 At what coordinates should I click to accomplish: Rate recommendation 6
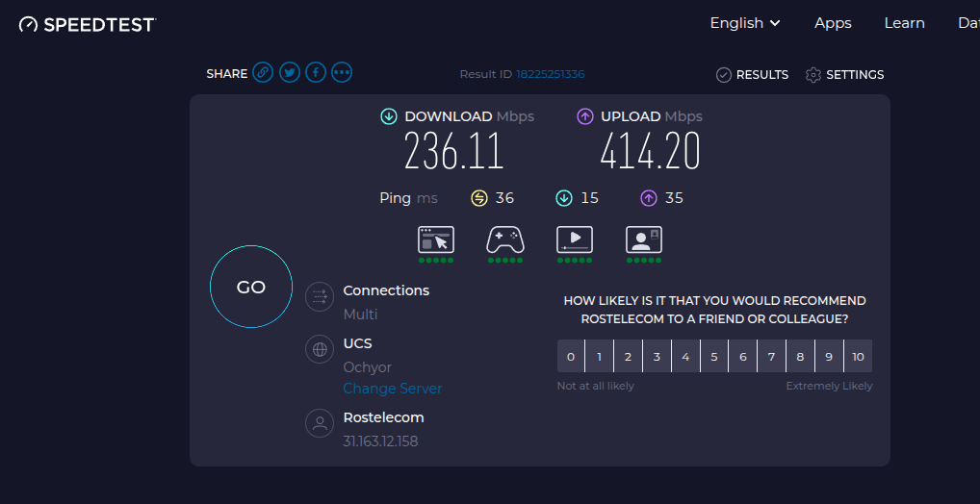743,357
